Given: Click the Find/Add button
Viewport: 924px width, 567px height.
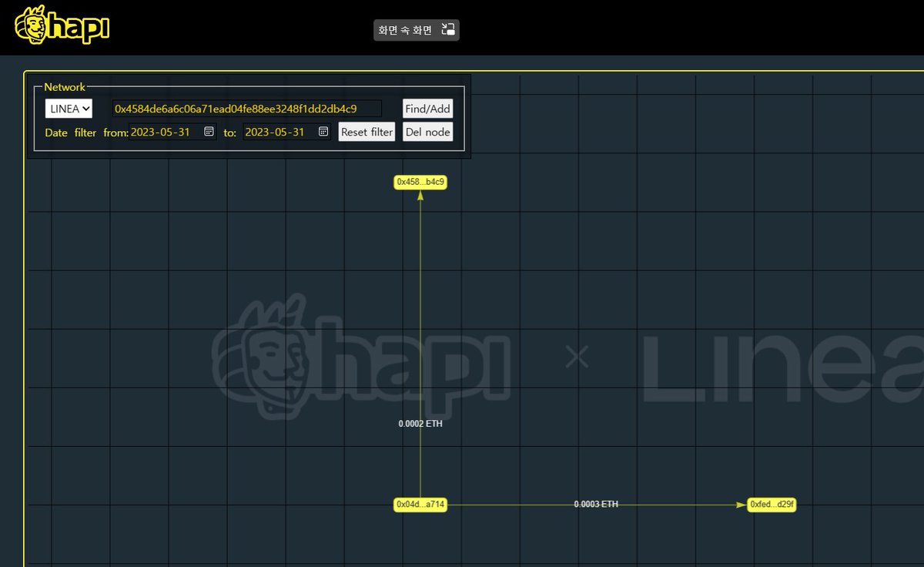Looking at the screenshot, I should click(428, 109).
